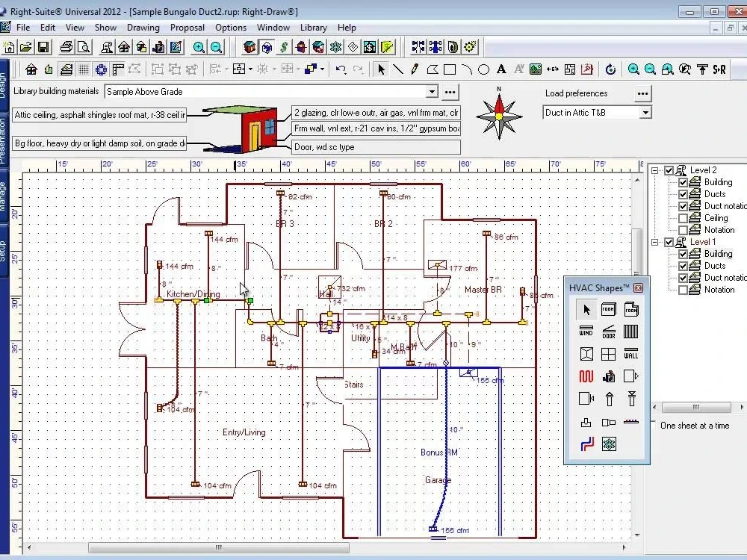The width and height of the screenshot is (747, 560).
Task: Pick the arrow pointer in HVAC Shapes palette
Action: tap(587, 309)
